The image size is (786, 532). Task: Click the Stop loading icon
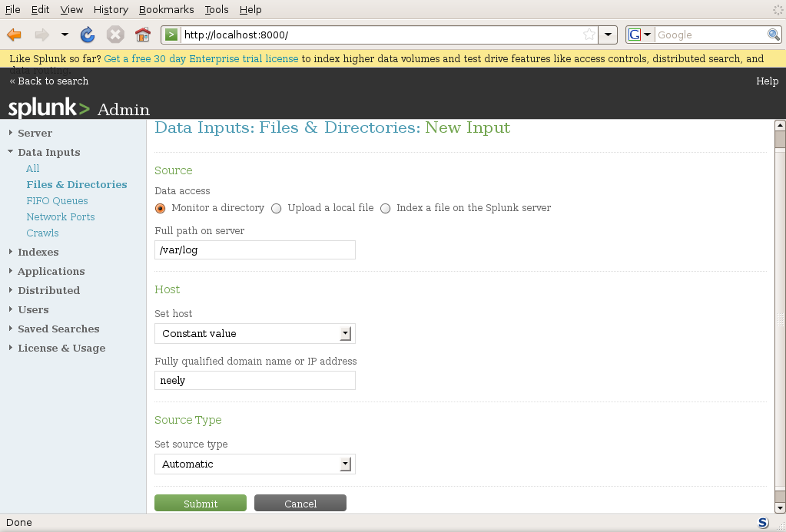point(115,35)
